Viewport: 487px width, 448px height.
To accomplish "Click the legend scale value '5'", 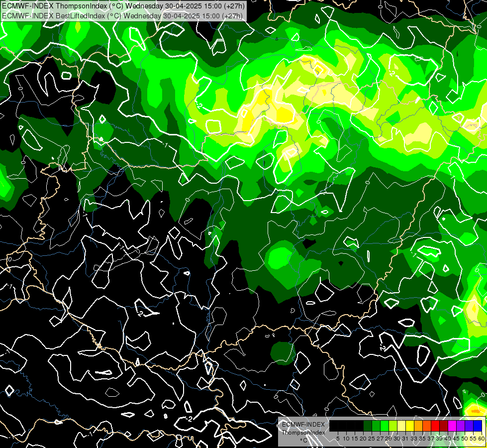I will pyautogui.click(x=338, y=439).
